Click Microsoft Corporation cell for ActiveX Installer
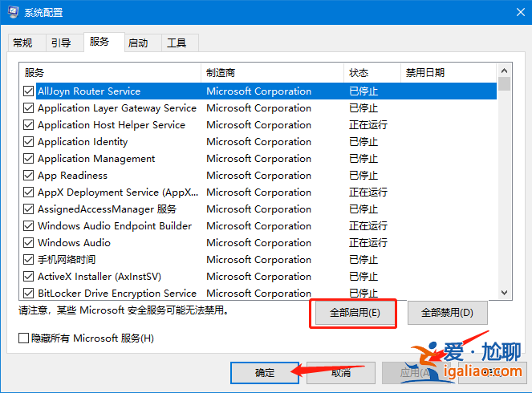Image resolution: width=532 pixels, height=393 pixels. tap(258, 277)
